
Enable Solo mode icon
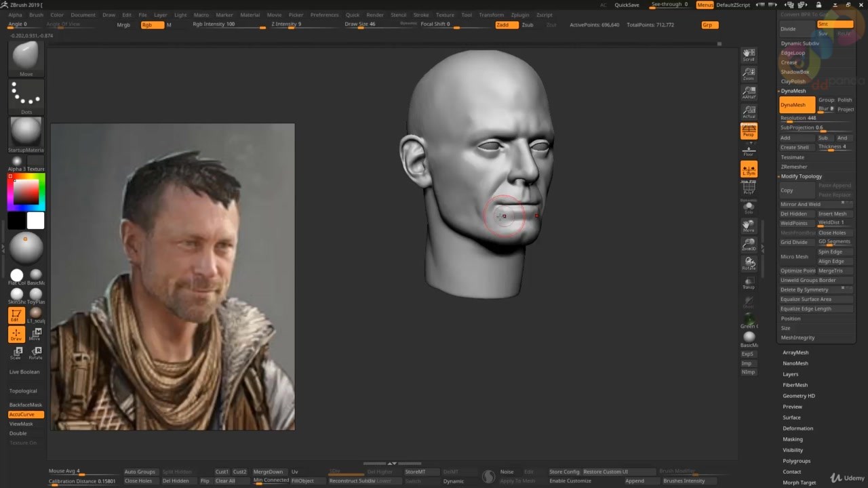point(749,207)
